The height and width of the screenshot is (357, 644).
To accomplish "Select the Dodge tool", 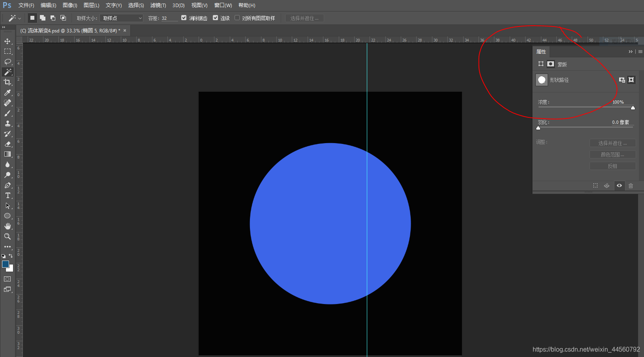I will click(x=8, y=175).
